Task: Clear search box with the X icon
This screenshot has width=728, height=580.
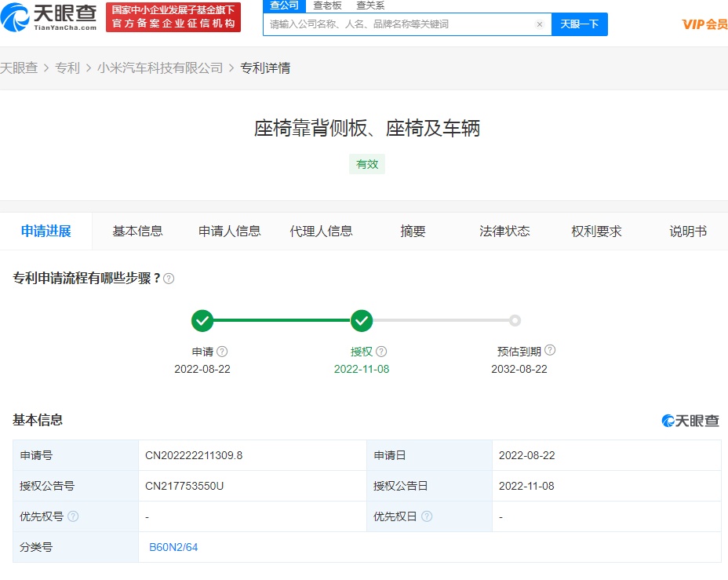Action: (x=540, y=24)
